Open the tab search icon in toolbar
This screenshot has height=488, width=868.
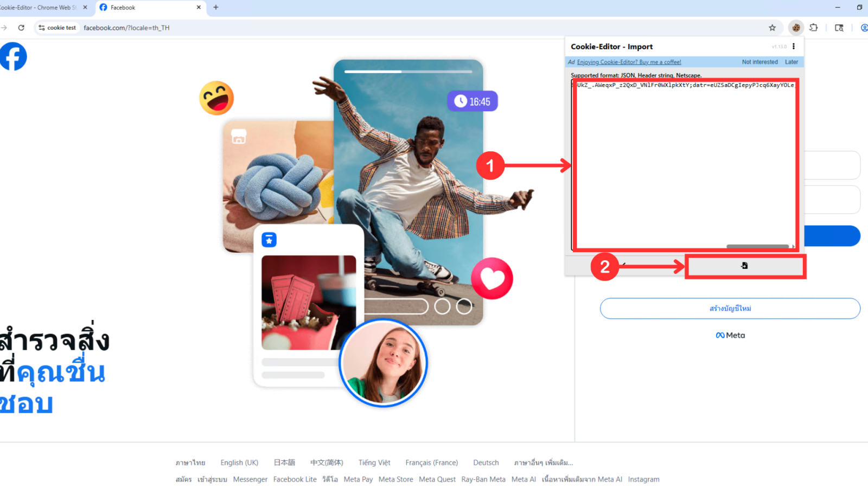click(x=839, y=28)
